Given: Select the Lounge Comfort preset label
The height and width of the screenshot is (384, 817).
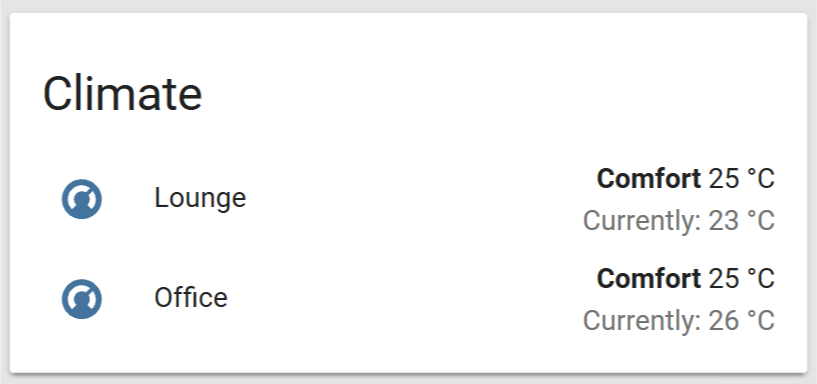Looking at the screenshot, I should pyautogui.click(x=649, y=179).
